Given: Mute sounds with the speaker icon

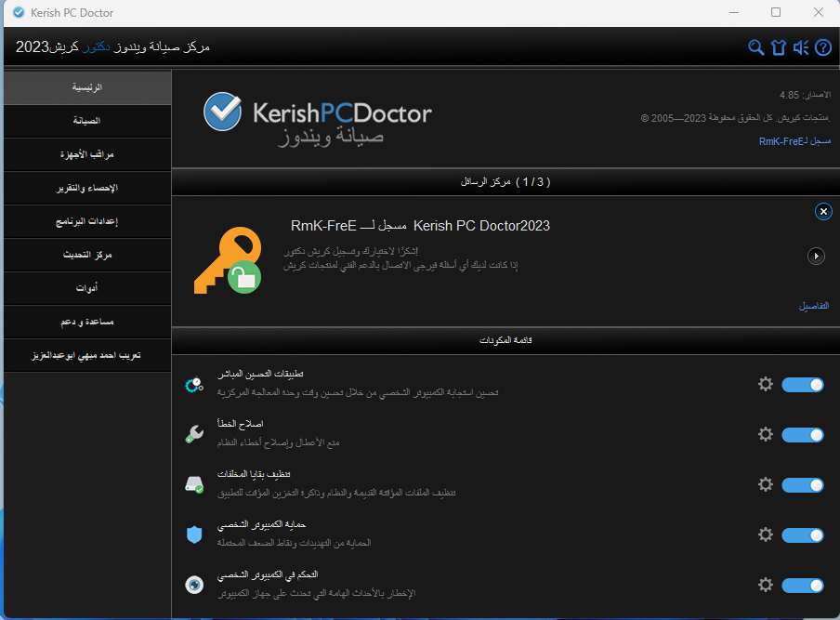Looking at the screenshot, I should click(801, 47).
